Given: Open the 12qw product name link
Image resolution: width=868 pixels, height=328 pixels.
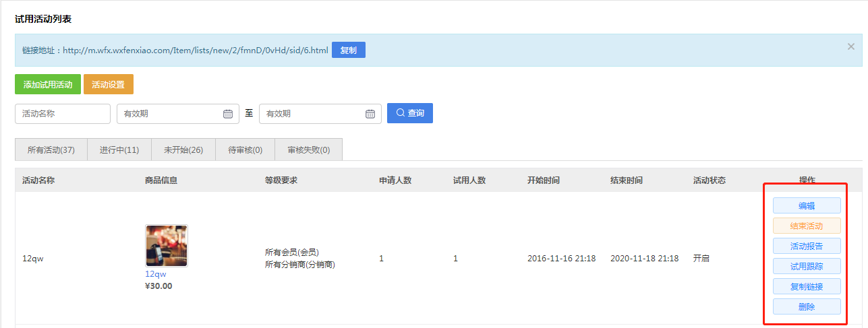Looking at the screenshot, I should (x=155, y=274).
